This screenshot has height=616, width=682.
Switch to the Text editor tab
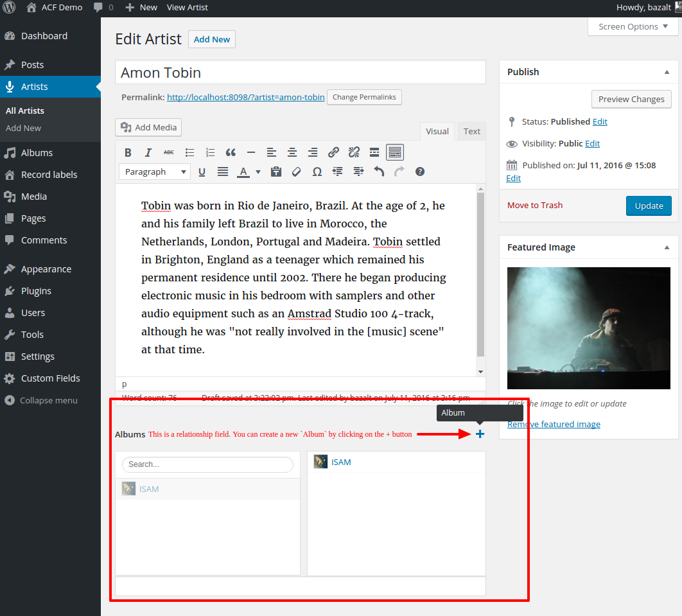(471, 132)
